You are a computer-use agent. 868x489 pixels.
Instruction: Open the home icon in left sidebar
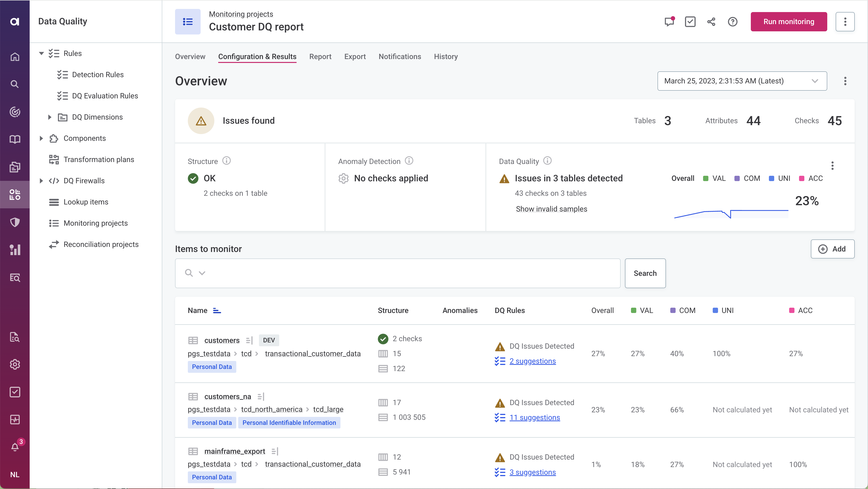coord(15,57)
